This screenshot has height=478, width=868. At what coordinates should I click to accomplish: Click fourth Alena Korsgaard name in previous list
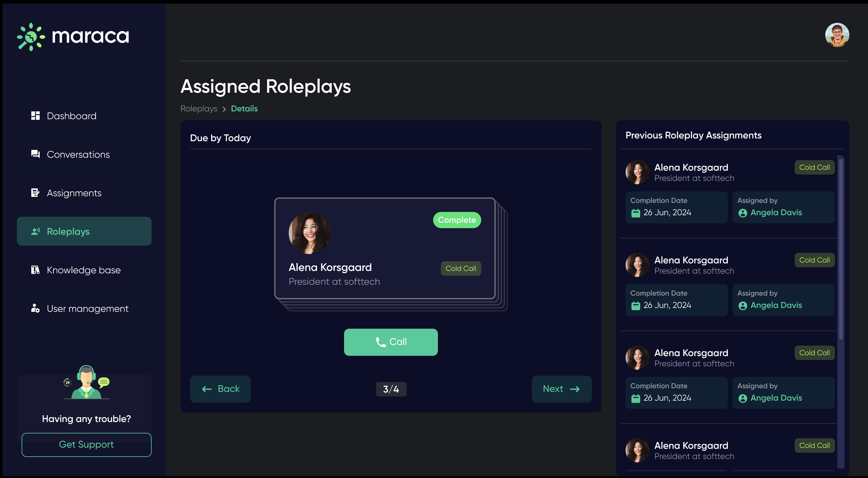(x=691, y=445)
